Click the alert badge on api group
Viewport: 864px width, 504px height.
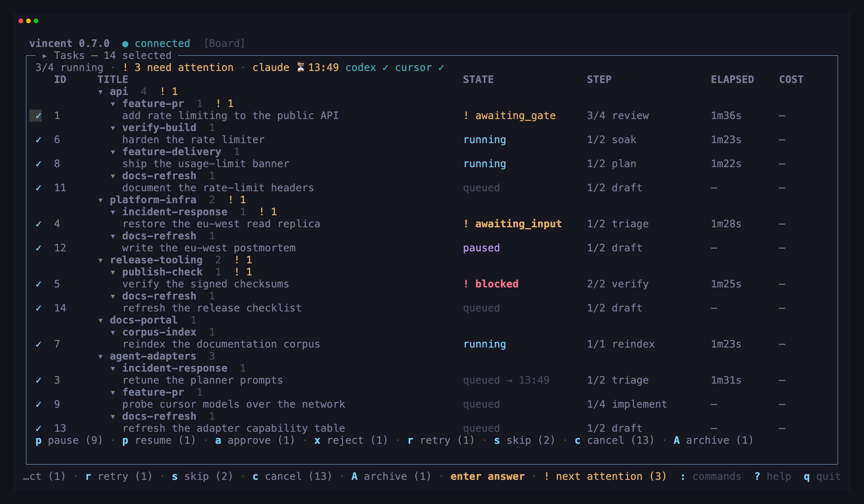[169, 91]
